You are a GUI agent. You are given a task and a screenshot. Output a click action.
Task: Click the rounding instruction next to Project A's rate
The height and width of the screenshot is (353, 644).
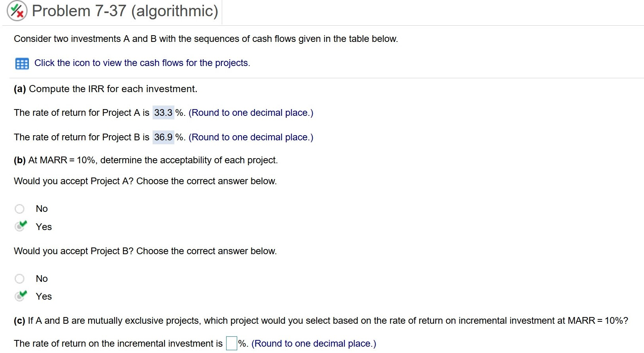pyautogui.click(x=251, y=113)
